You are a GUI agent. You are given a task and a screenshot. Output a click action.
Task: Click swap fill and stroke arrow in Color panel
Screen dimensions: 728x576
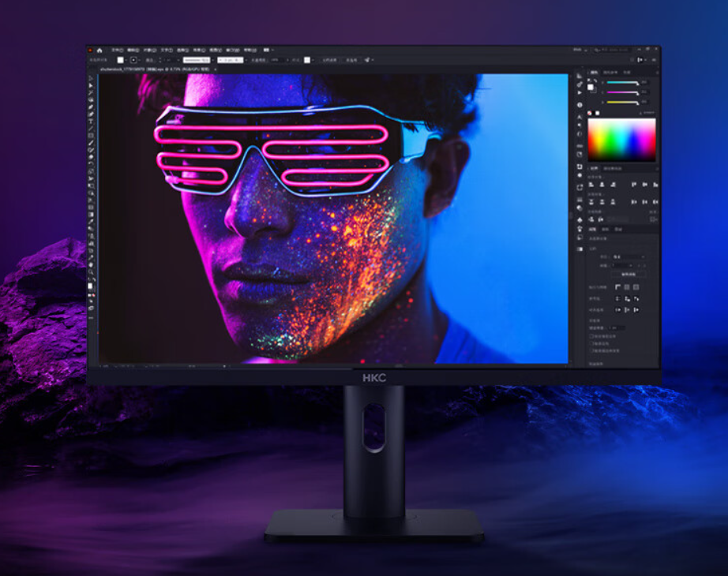(595, 81)
